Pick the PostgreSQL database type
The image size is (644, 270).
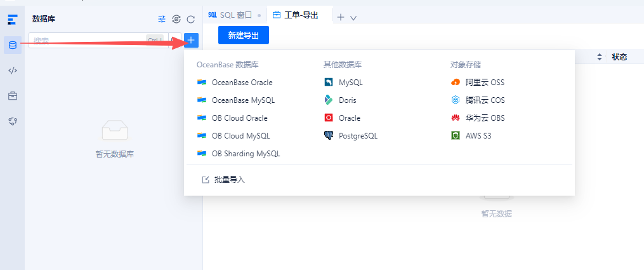[357, 136]
